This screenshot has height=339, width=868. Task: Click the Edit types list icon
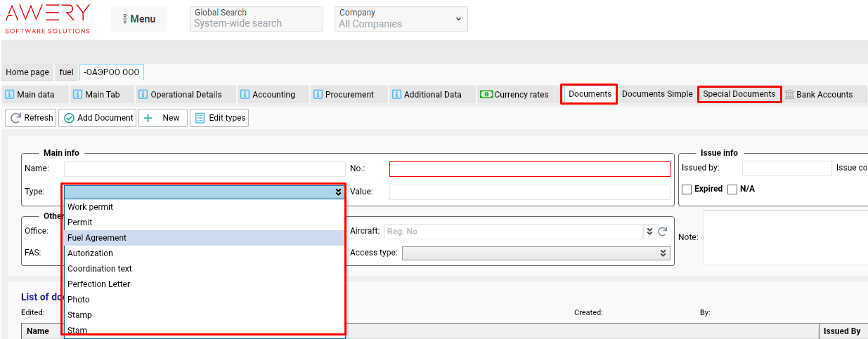point(200,118)
